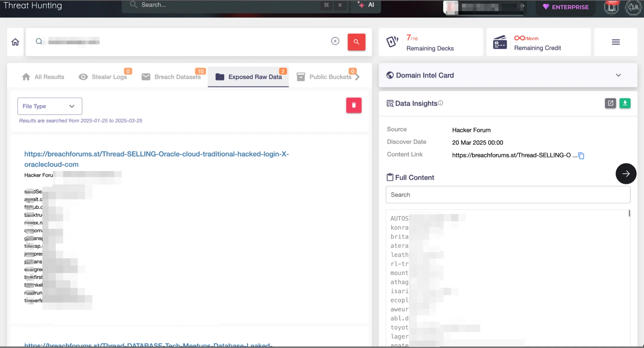Click the black arrow next button
Screen dimensions: 644x348
pyautogui.click(x=626, y=174)
